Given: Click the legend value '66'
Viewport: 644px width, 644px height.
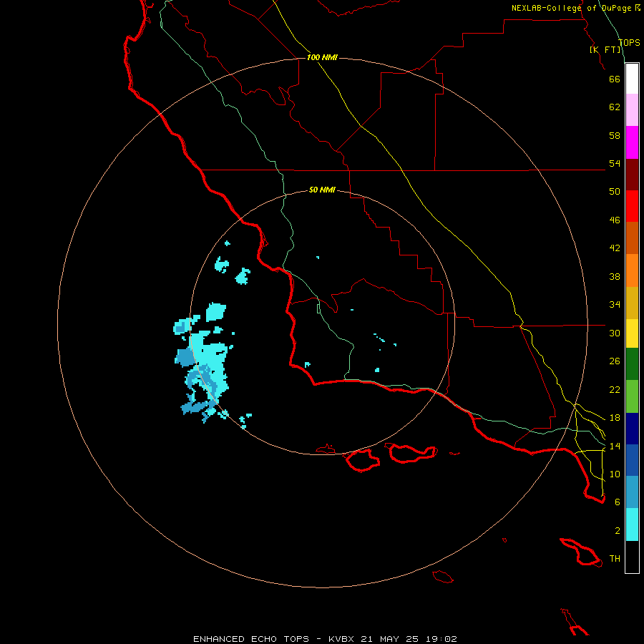Looking at the screenshot, I should tap(615, 79).
